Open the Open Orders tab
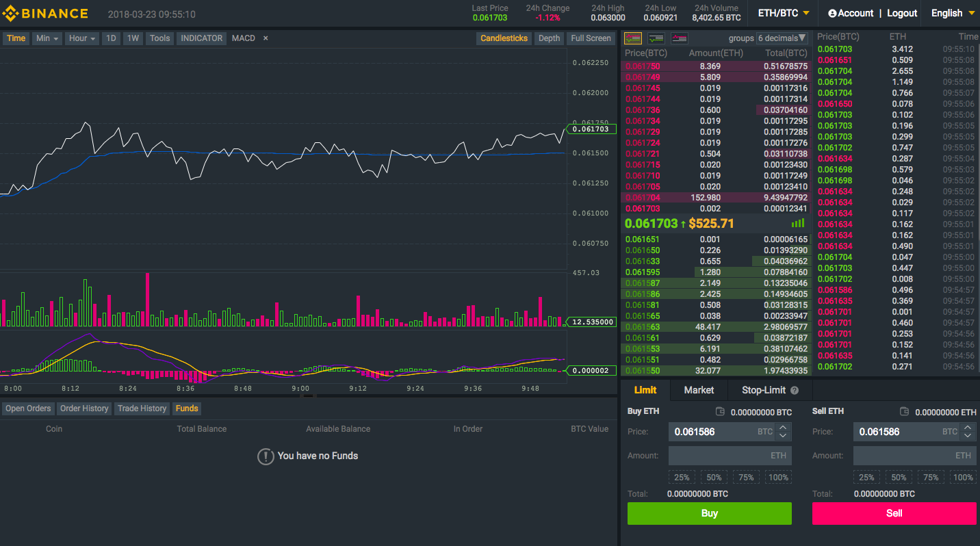Viewport: 980px width, 546px height. [28, 408]
